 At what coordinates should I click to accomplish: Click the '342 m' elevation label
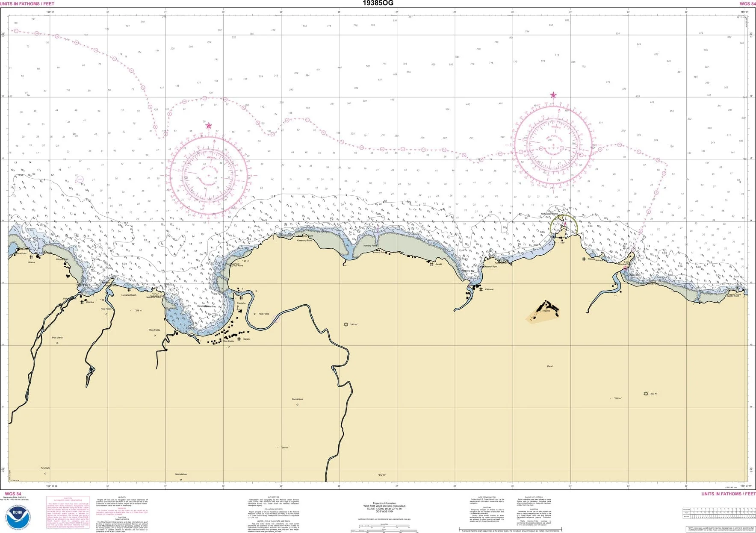[382, 475]
